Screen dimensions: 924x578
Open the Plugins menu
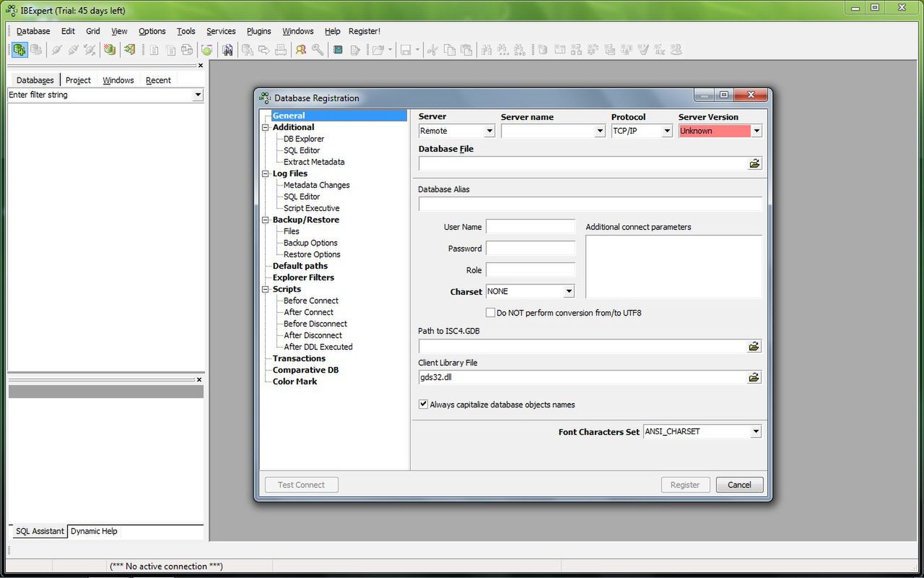[259, 31]
